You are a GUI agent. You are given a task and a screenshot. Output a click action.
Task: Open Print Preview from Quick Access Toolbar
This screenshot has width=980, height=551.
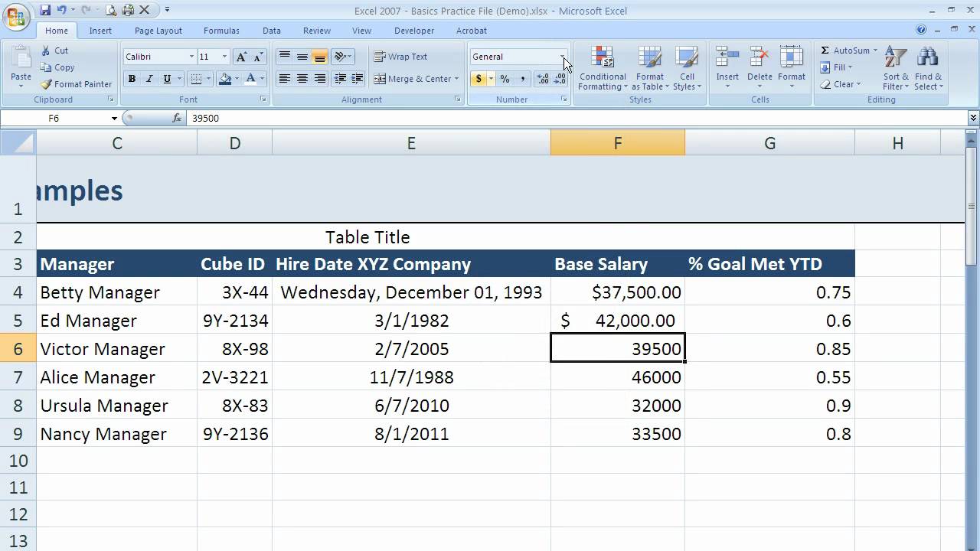pos(111,11)
